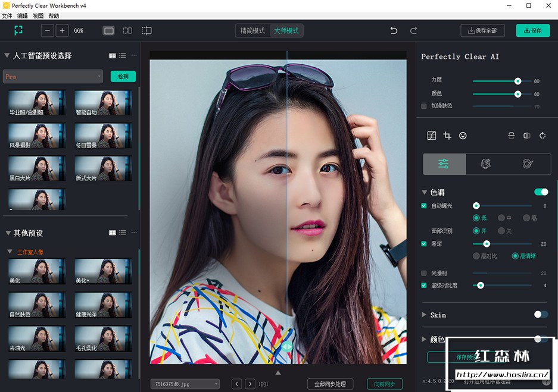The width and height of the screenshot is (558, 392).
Task: Click the undo arrow
Action: click(394, 30)
